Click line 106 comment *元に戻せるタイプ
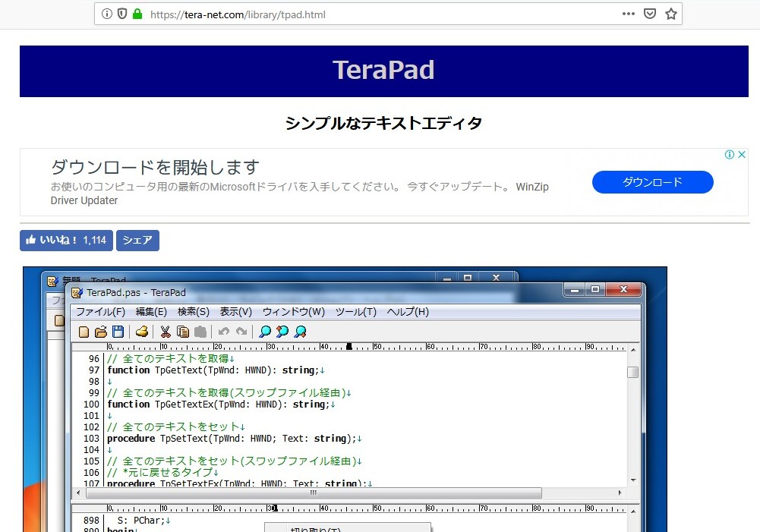Screen dimensions: 760x532 pyautogui.click(x=162, y=472)
